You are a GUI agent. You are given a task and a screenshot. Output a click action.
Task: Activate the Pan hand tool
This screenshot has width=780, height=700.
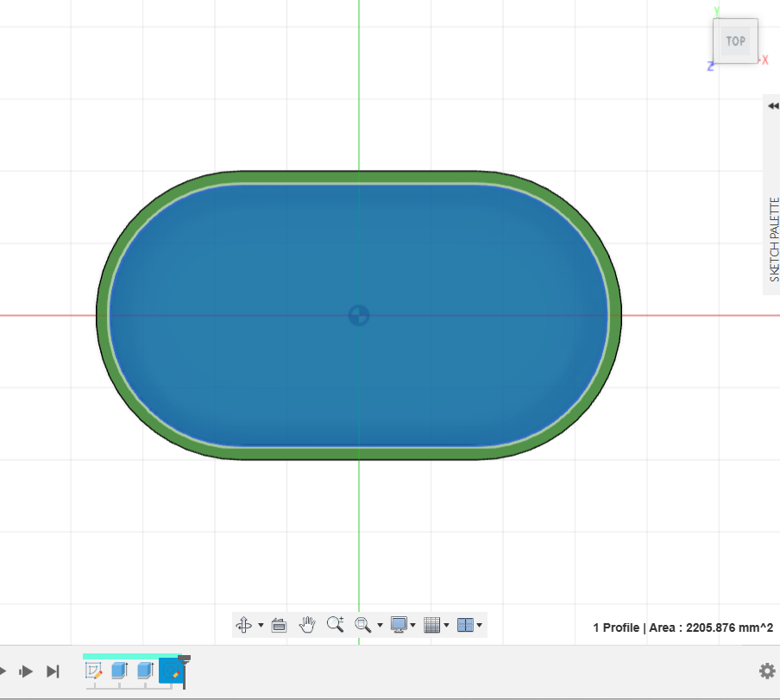[x=307, y=625]
